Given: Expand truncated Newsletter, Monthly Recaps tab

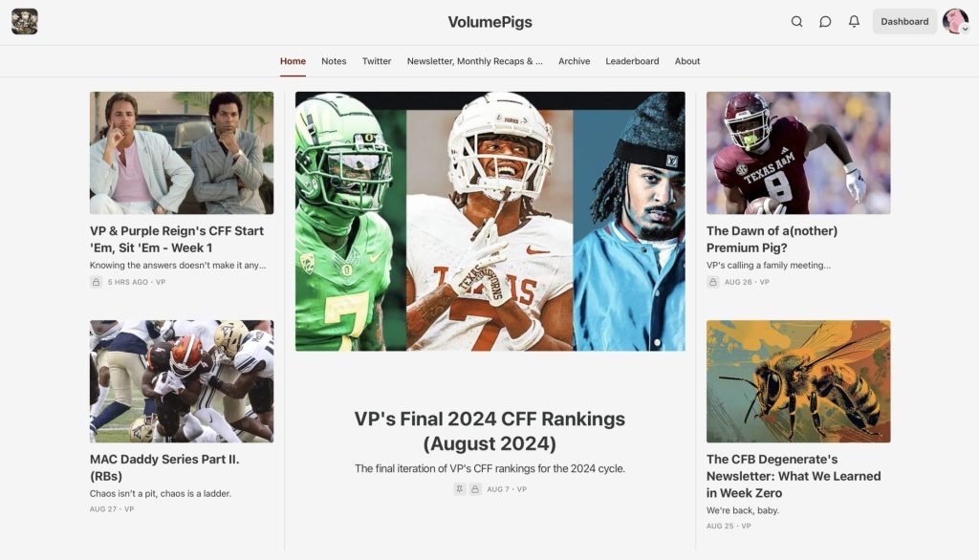Looking at the screenshot, I should pos(474,61).
